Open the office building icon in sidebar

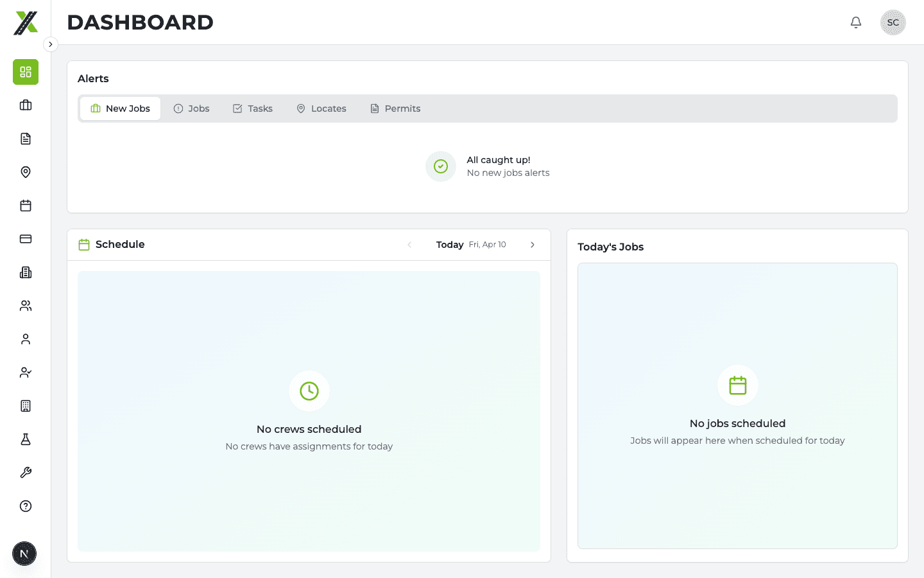click(x=26, y=272)
